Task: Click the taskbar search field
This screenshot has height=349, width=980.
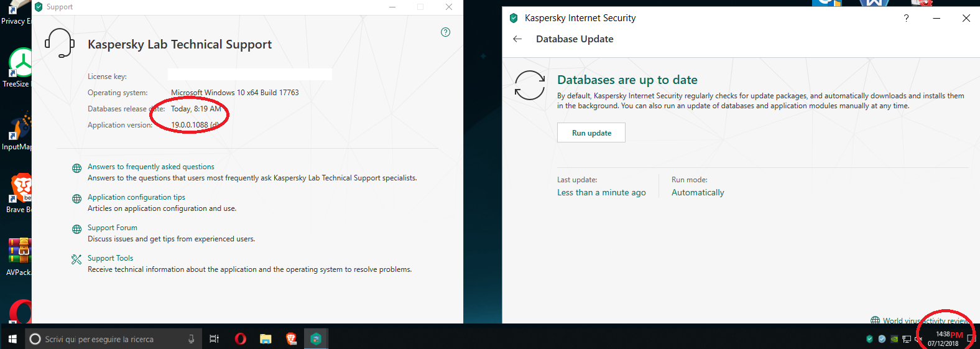Action: (x=114, y=339)
